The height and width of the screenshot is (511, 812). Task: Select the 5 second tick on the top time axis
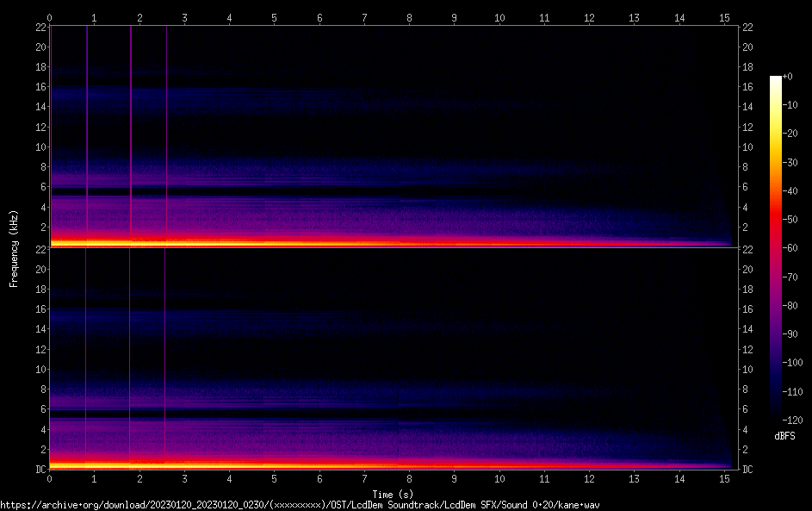pos(274,16)
